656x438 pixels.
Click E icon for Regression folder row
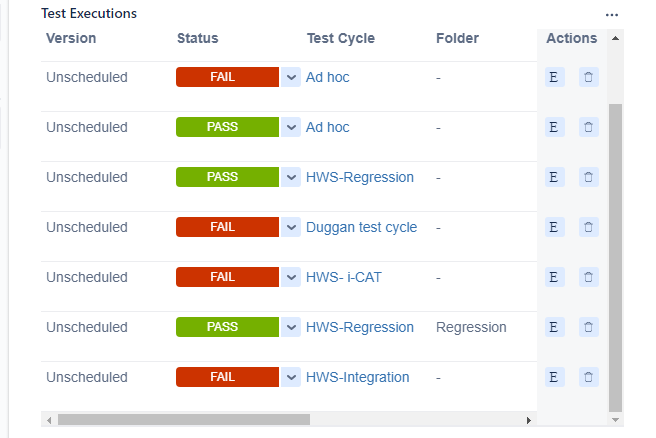click(x=554, y=327)
